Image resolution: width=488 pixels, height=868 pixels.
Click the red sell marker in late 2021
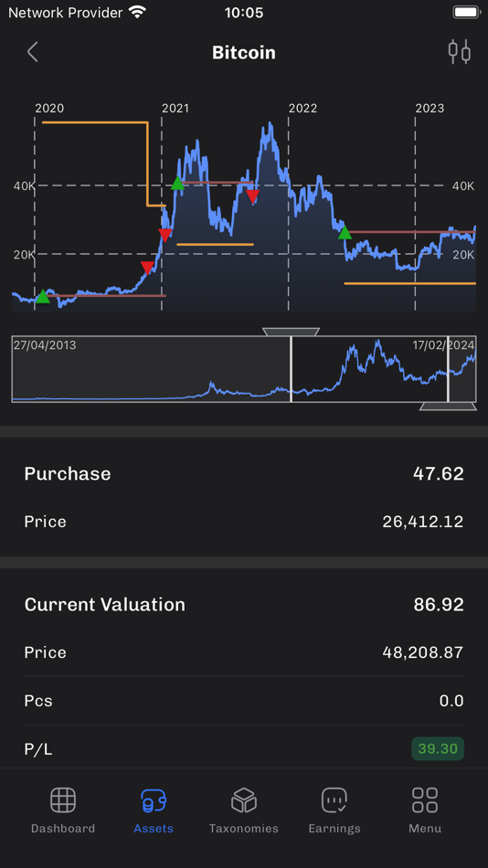click(x=252, y=196)
